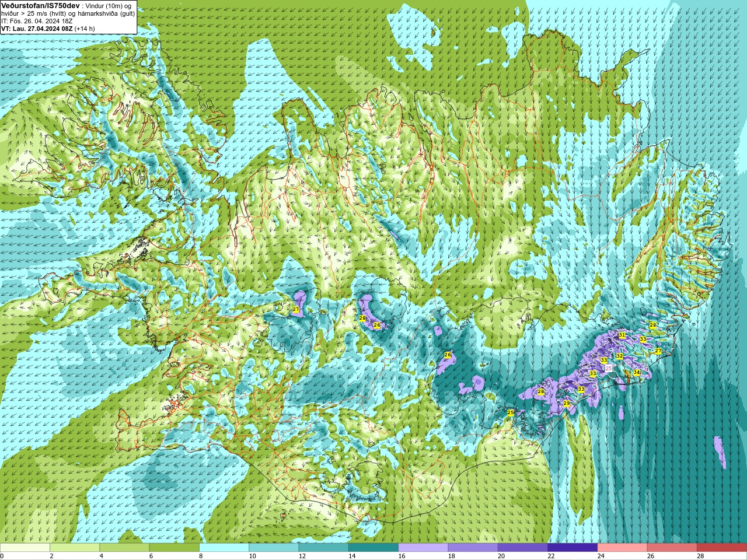Click the light pink 24–26 legend swatch

click(622, 548)
